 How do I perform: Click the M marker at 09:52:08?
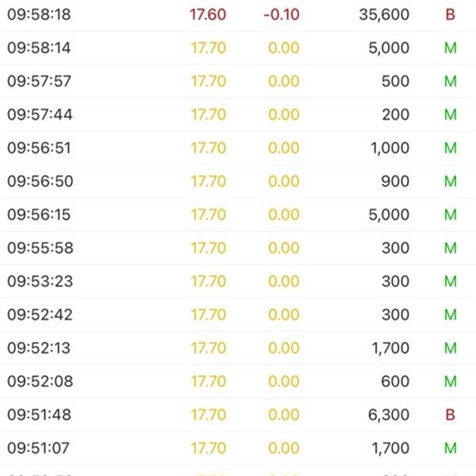[451, 382]
